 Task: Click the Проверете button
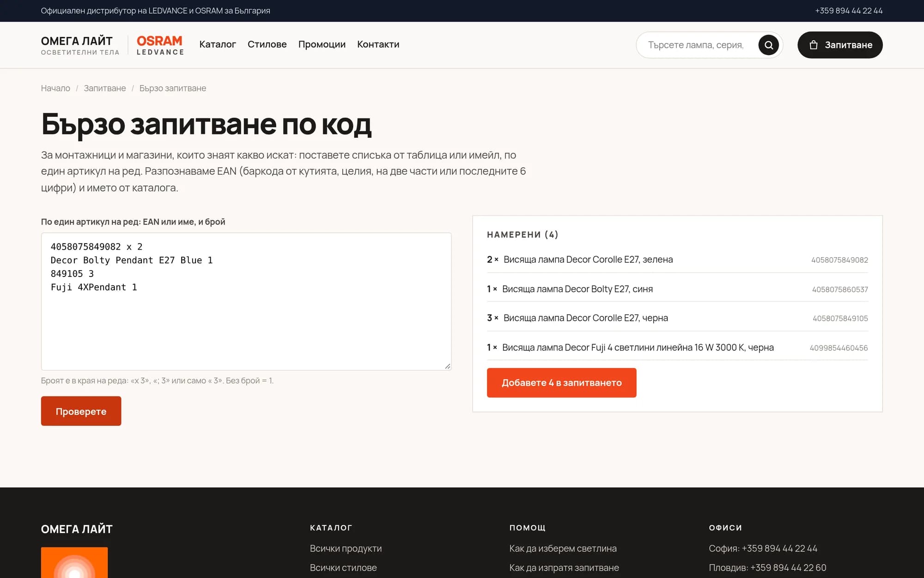[81, 411]
